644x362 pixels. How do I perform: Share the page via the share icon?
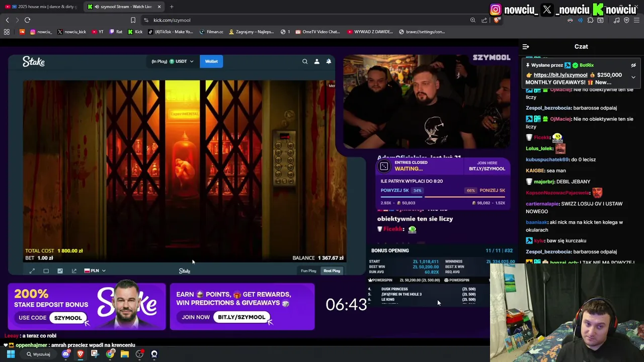pyautogui.click(x=484, y=20)
